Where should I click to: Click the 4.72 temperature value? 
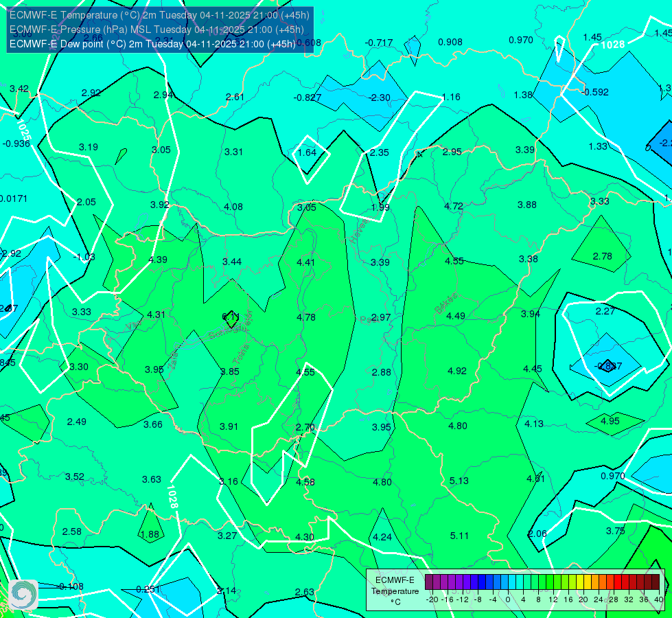[x=454, y=206]
